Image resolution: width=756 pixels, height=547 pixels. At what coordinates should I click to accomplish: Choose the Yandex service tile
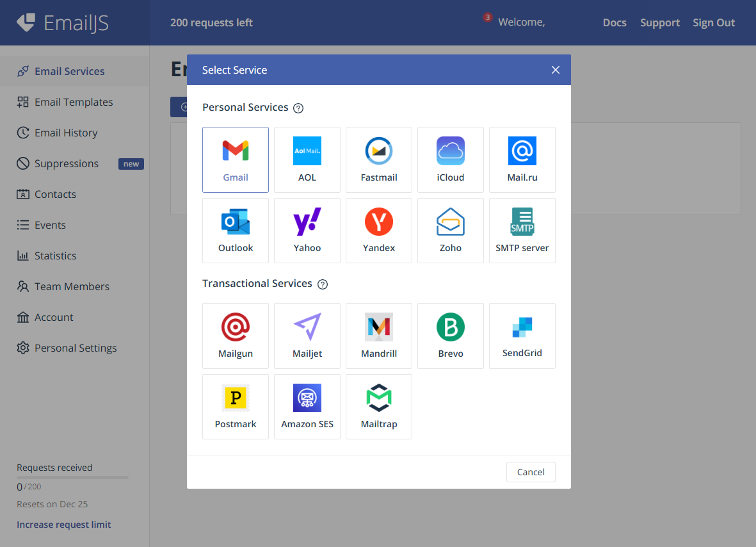click(379, 231)
